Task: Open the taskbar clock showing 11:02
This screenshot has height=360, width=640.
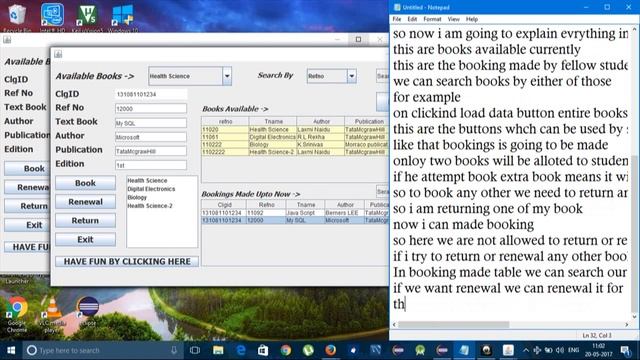Action: coord(598,350)
